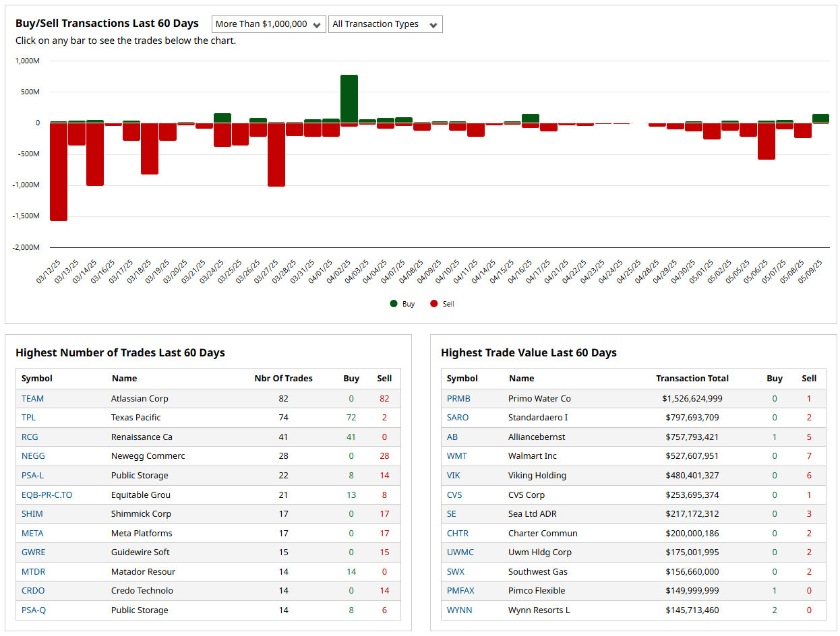
Task: Click the '$797,693,709' transaction total
Action: [692, 418]
